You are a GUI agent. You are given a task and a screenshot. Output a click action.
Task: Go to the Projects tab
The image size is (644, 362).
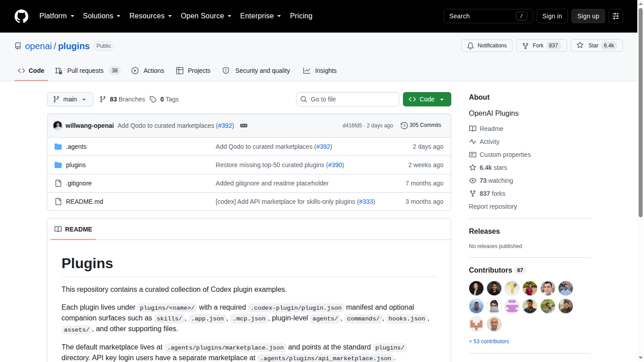click(x=193, y=71)
